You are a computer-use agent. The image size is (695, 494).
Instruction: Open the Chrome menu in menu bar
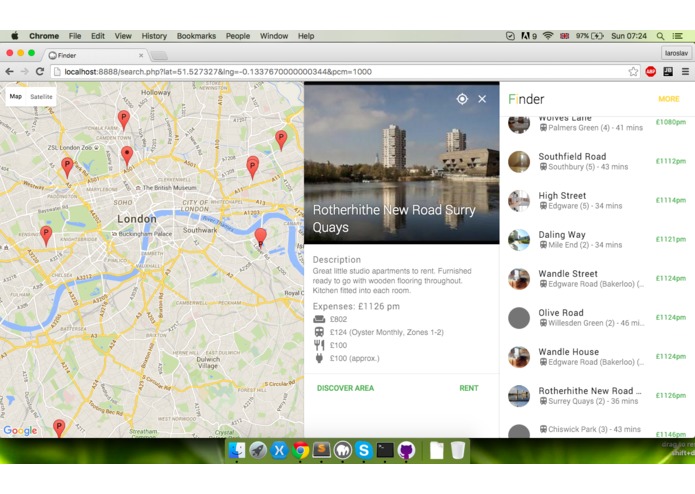[44, 36]
